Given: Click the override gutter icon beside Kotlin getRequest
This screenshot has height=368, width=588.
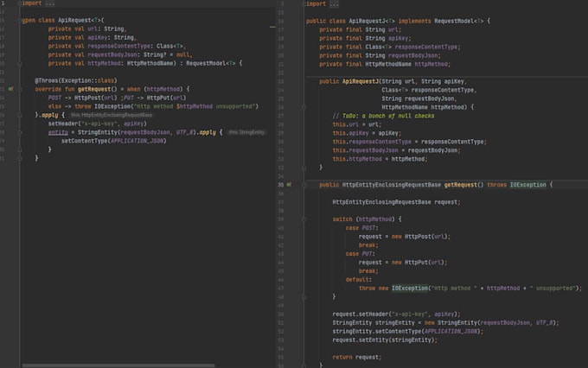Looking at the screenshot, I should tap(11, 89).
